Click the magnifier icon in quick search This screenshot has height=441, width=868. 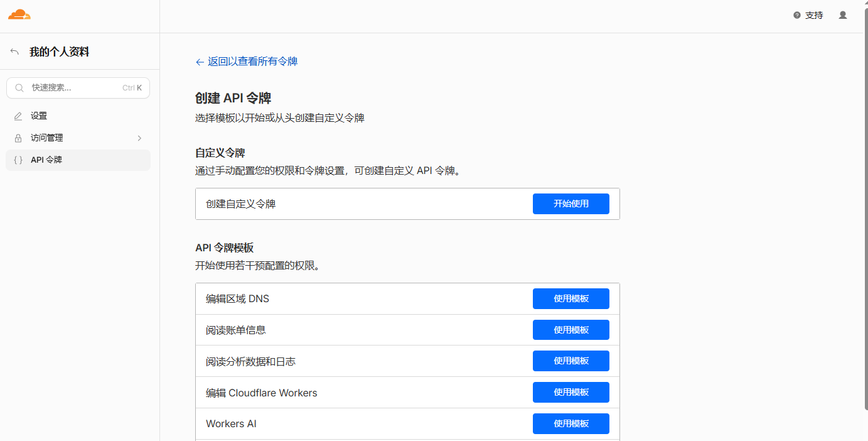pos(19,88)
